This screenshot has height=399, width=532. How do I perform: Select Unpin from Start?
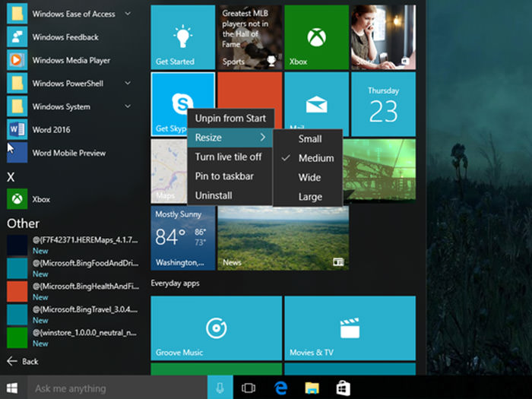(230, 118)
